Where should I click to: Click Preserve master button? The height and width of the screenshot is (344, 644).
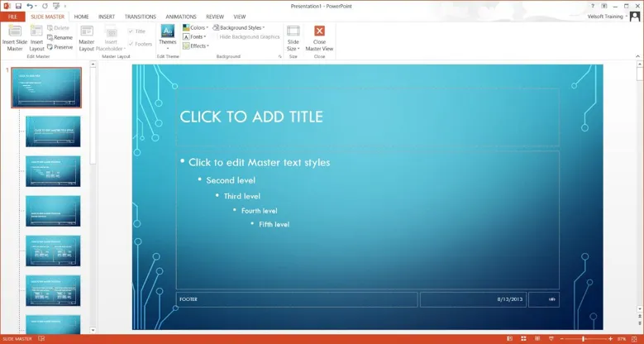coord(60,47)
